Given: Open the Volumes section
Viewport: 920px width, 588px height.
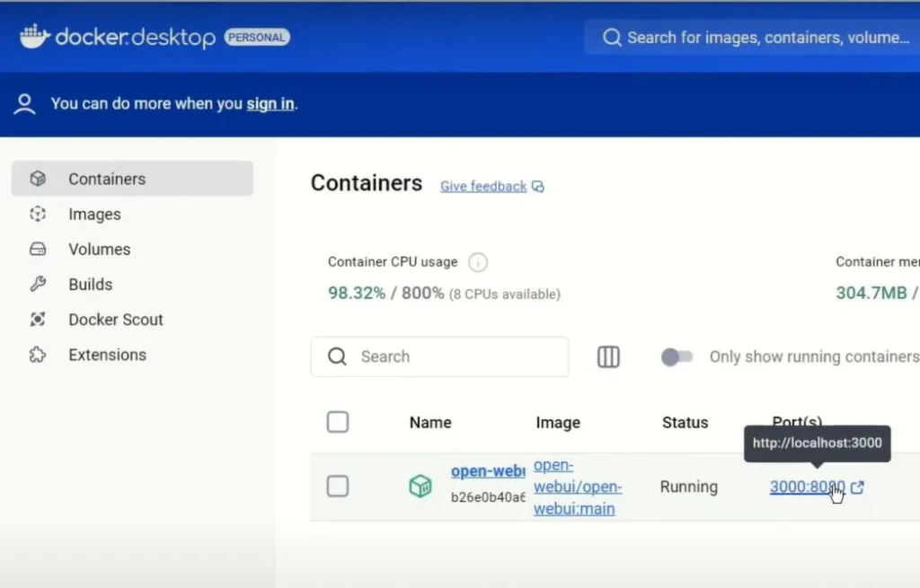Looking at the screenshot, I should click(132, 250).
